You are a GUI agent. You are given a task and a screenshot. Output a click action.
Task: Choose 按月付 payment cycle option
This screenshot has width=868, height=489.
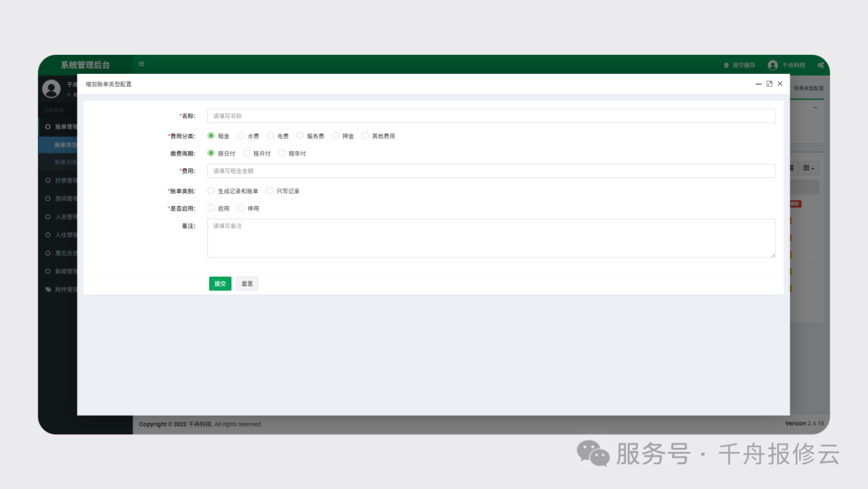(246, 152)
